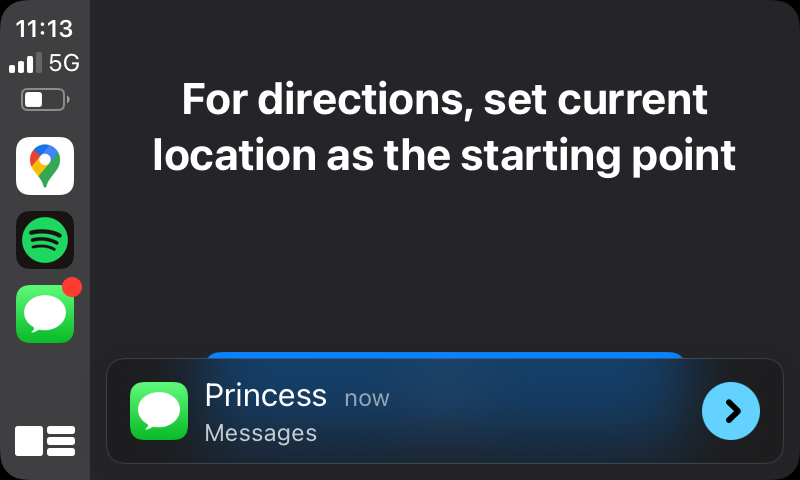The image size is (800, 480).
Task: Expand notification with the blue chevron arrow
Action: [x=731, y=411]
